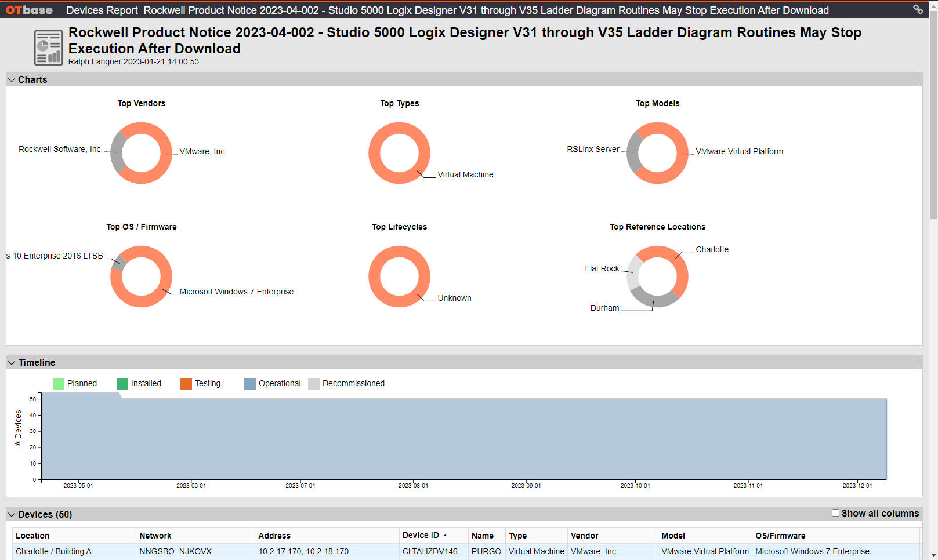Open VMware Virtual Platform model link

pyautogui.click(x=705, y=551)
